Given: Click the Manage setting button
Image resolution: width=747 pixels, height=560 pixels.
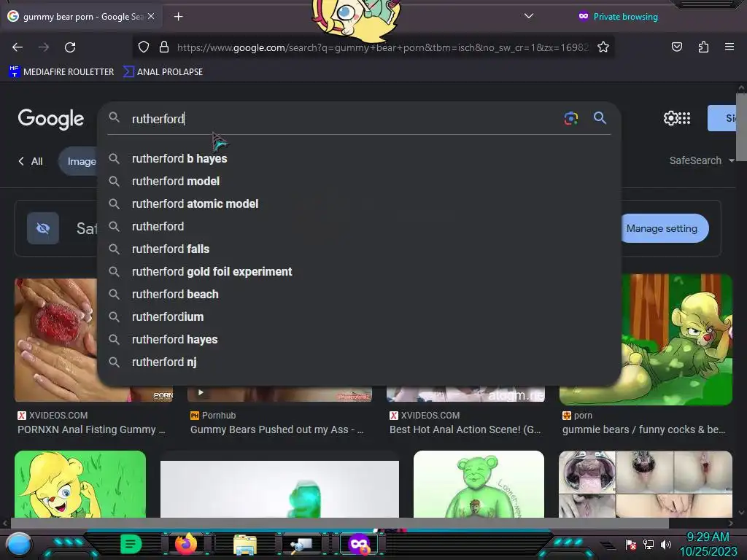Looking at the screenshot, I should pyautogui.click(x=663, y=228).
